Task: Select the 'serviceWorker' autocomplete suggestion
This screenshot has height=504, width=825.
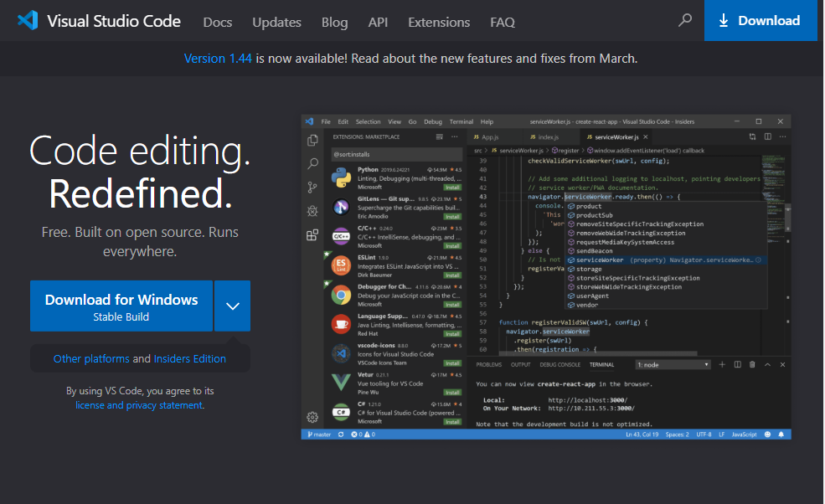Action: coord(666,260)
